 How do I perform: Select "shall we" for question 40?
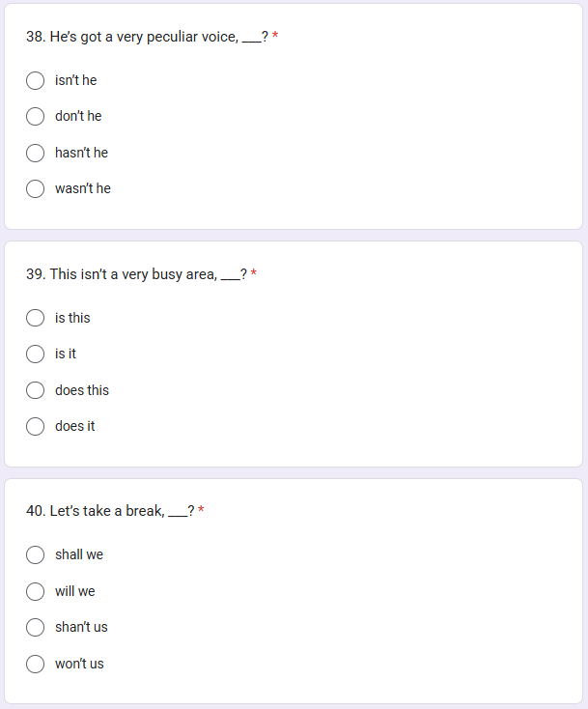pos(36,554)
